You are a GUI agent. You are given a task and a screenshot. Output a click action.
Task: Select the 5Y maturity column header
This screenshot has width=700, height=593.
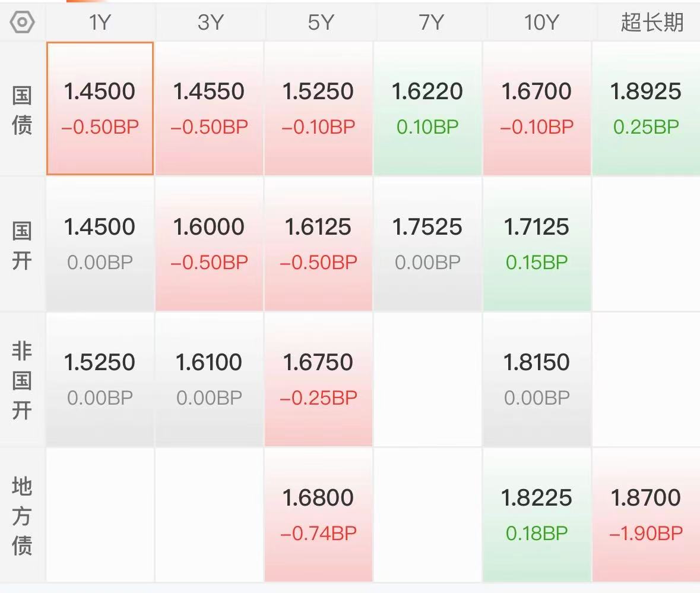coord(320,23)
